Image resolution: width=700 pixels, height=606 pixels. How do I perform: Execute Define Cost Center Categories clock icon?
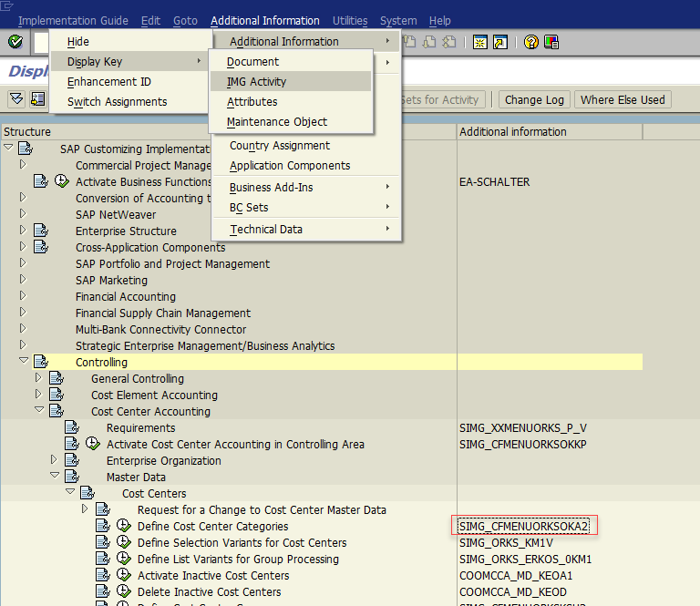click(124, 526)
